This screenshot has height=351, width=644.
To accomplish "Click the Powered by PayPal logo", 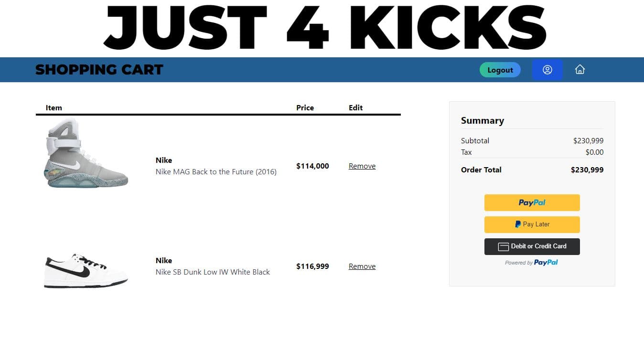I will pyautogui.click(x=532, y=263).
